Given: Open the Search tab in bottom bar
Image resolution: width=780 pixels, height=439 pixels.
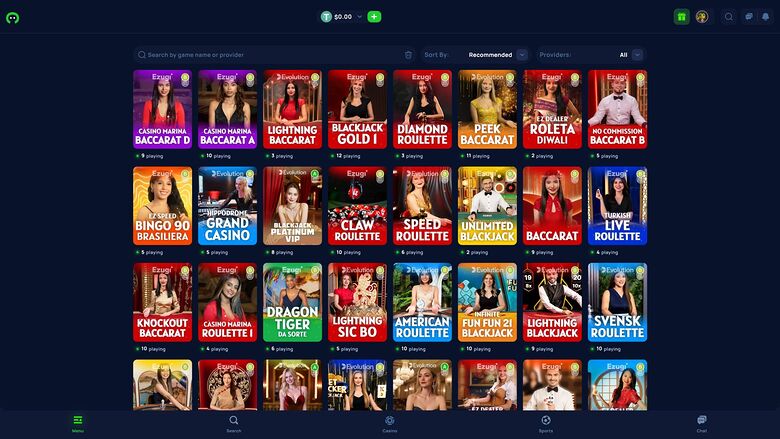Looking at the screenshot, I should click(x=234, y=424).
